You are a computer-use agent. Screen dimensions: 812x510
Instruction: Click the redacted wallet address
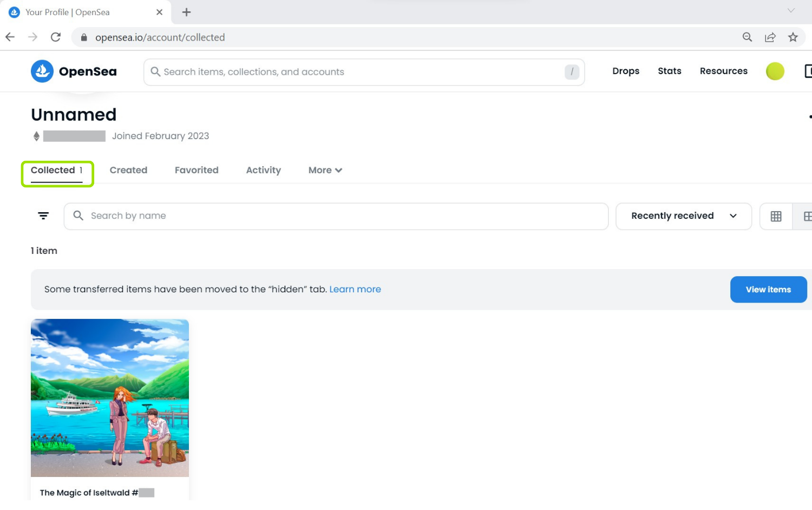74,136
